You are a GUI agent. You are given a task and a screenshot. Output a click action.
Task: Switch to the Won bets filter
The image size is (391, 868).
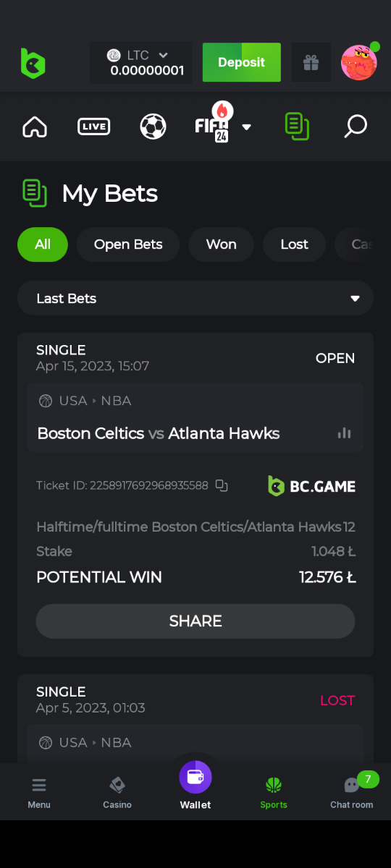click(x=221, y=244)
